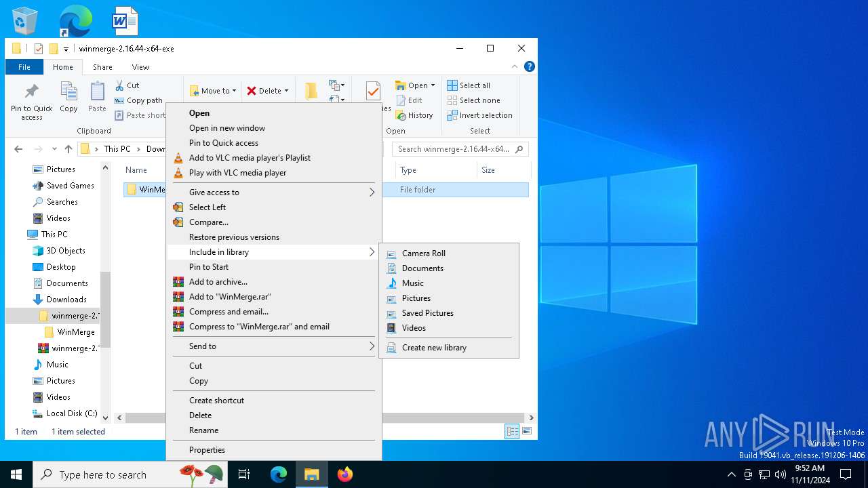868x488 pixels.
Task: Open Edge from the taskbar
Action: (x=279, y=474)
